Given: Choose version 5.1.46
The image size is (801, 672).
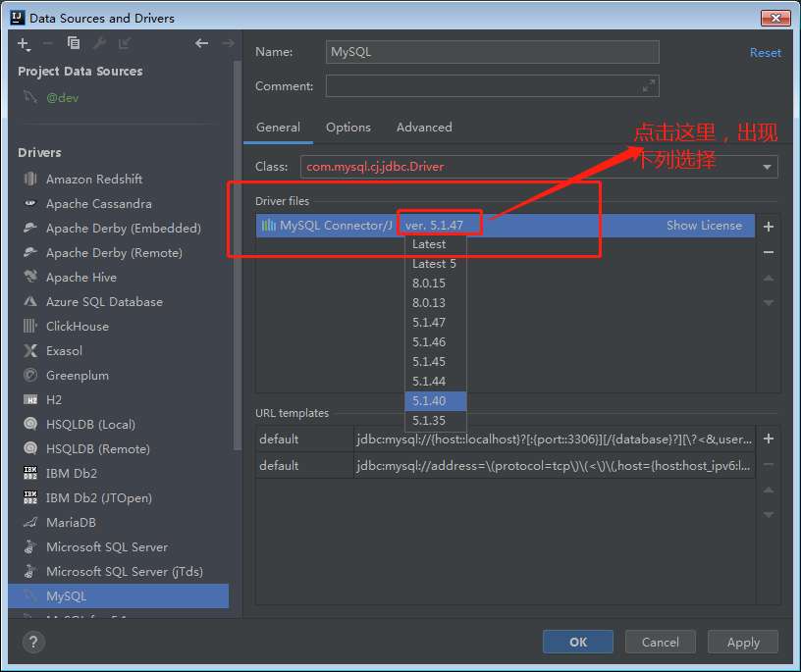Looking at the screenshot, I should tap(436, 341).
